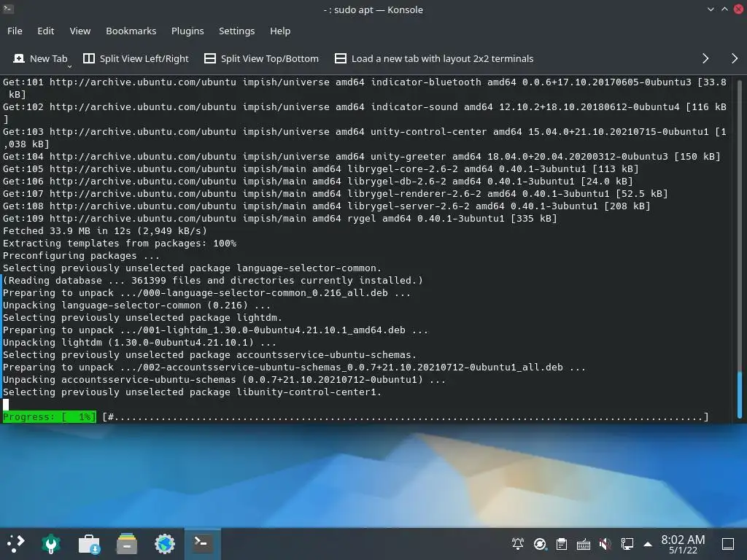Click the title bar keep-below chevron down button
This screenshot has width=747, height=560.
coord(711,9)
